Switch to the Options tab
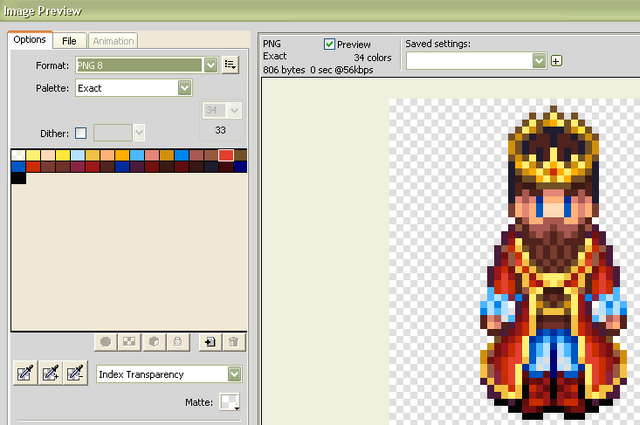 [x=29, y=40]
